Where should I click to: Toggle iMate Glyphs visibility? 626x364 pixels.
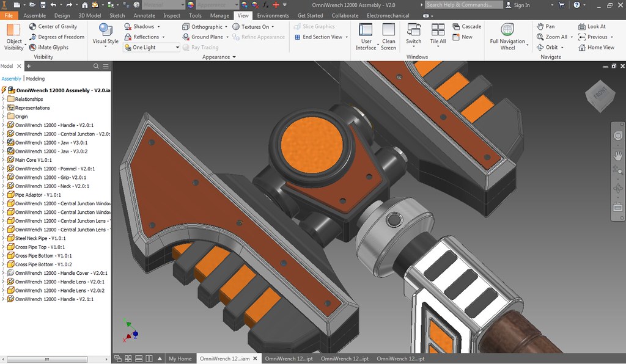49,47
